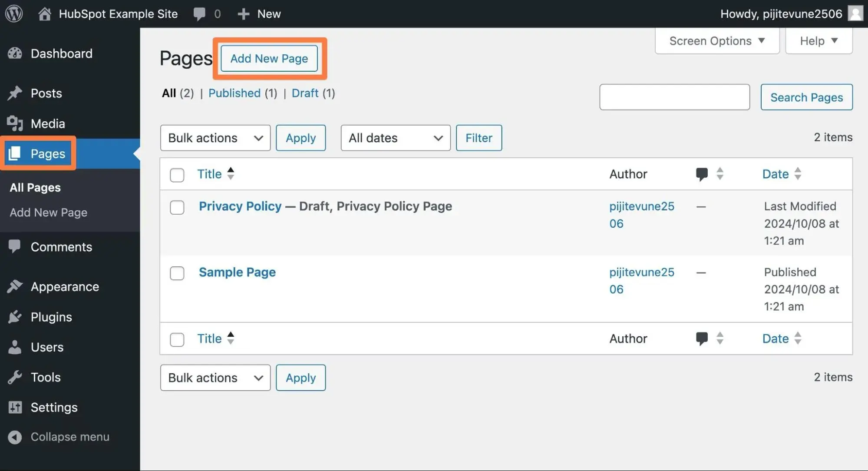Image resolution: width=868 pixels, height=471 pixels.
Task: Toggle checkbox for Sample Page
Action: [177, 272]
